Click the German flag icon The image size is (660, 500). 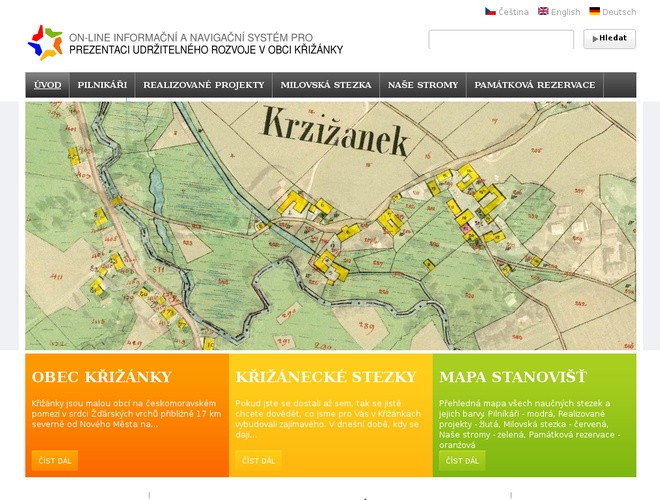[x=594, y=12]
